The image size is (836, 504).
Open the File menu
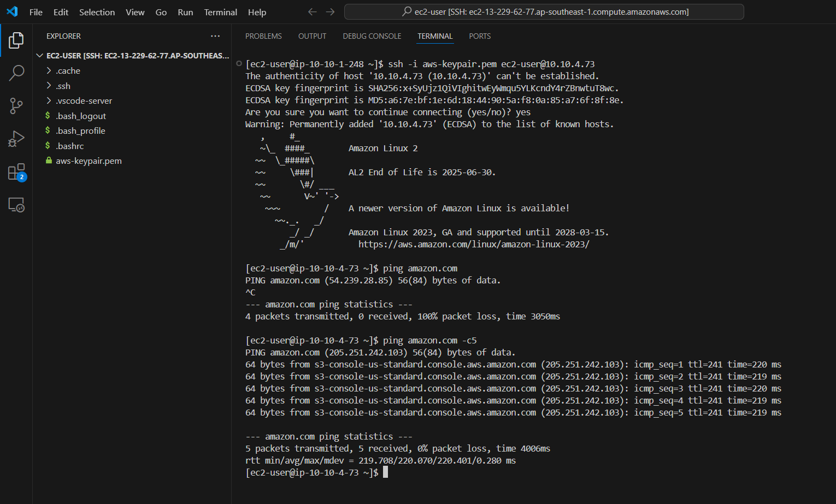point(36,12)
